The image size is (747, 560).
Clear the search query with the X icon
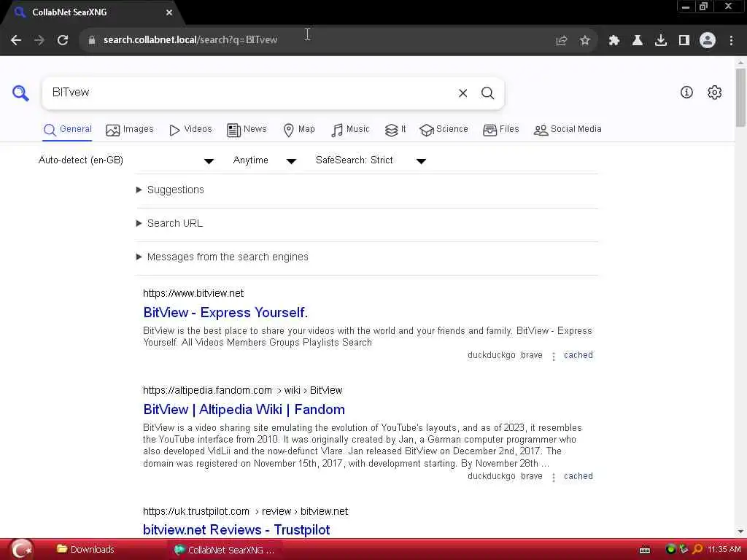tap(462, 93)
